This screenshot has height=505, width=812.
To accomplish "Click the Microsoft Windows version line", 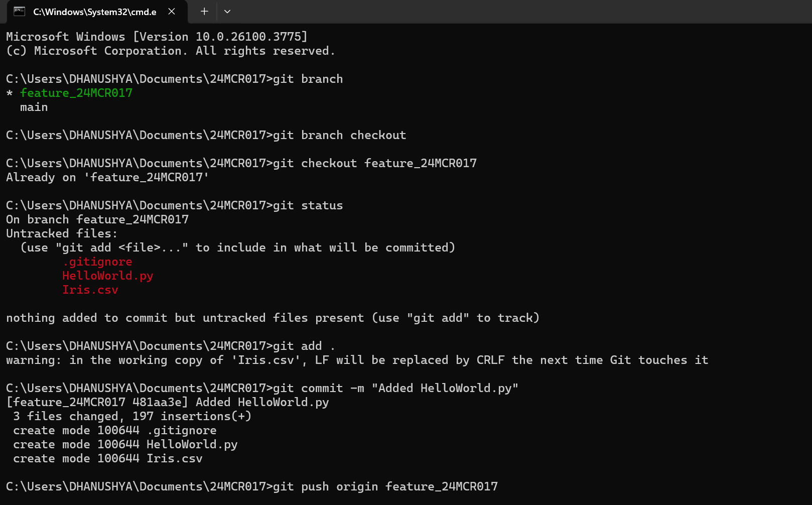I will [157, 37].
